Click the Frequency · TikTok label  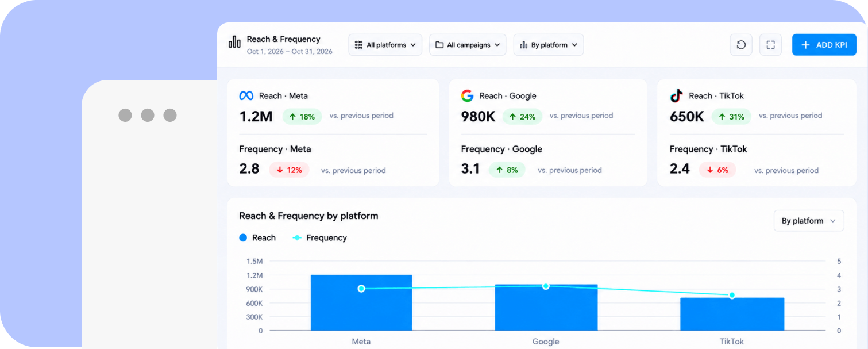(708, 149)
